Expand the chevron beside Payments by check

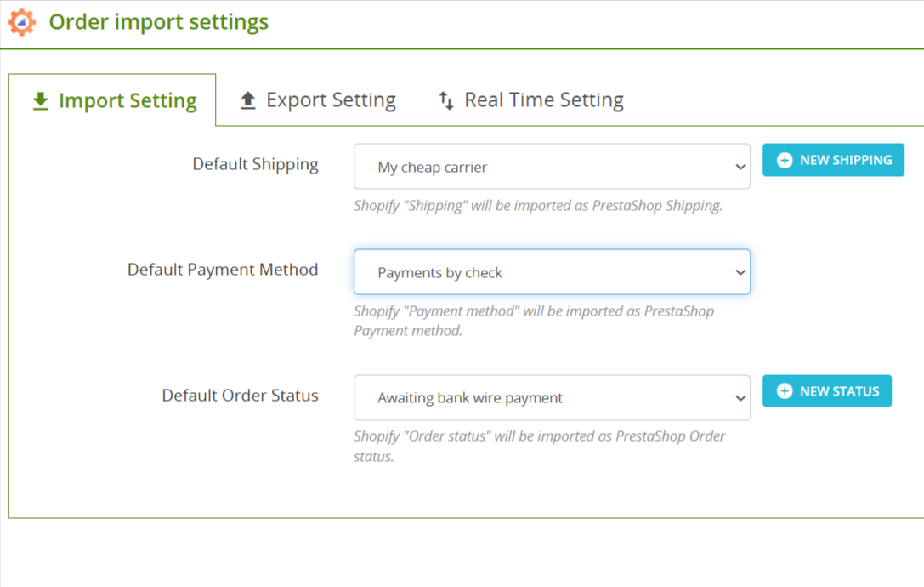point(740,272)
